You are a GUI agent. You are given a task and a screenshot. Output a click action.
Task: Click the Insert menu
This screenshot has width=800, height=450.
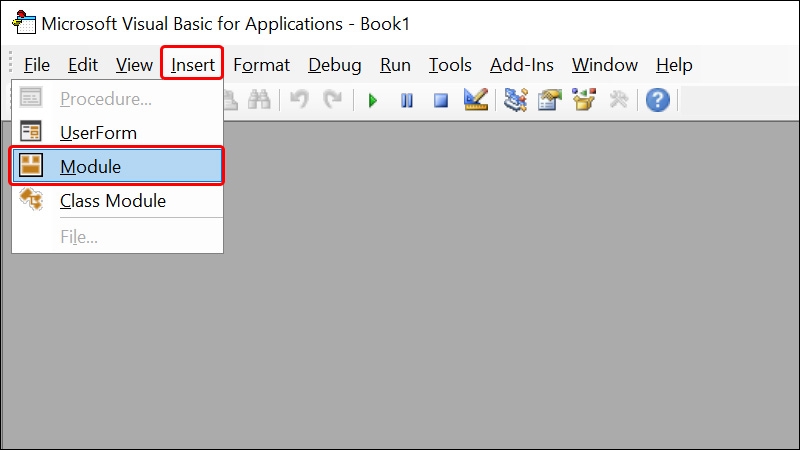click(x=192, y=65)
